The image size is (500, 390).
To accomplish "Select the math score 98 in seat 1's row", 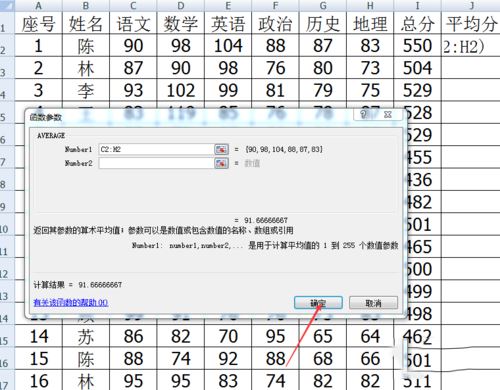I will coord(181,46).
